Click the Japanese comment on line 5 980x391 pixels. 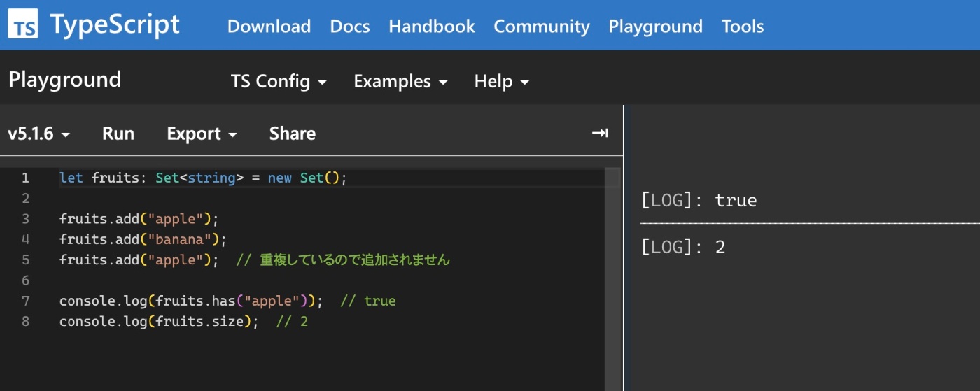(x=343, y=260)
